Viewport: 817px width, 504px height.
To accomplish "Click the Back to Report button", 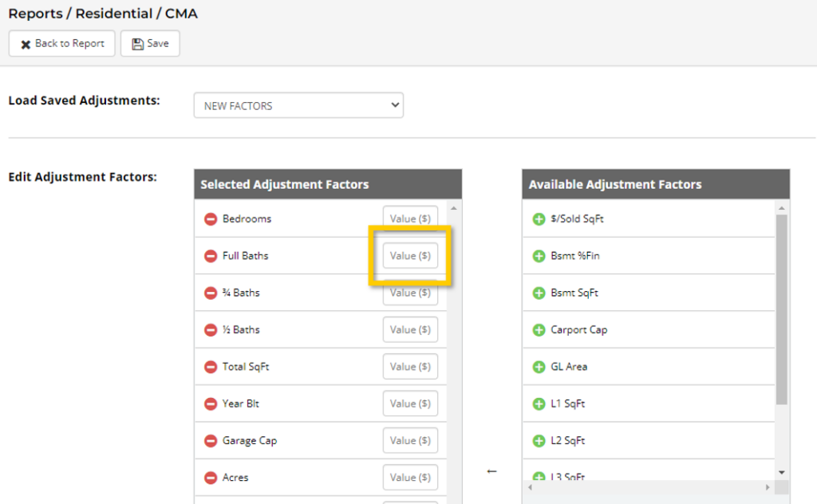I will pyautogui.click(x=62, y=44).
